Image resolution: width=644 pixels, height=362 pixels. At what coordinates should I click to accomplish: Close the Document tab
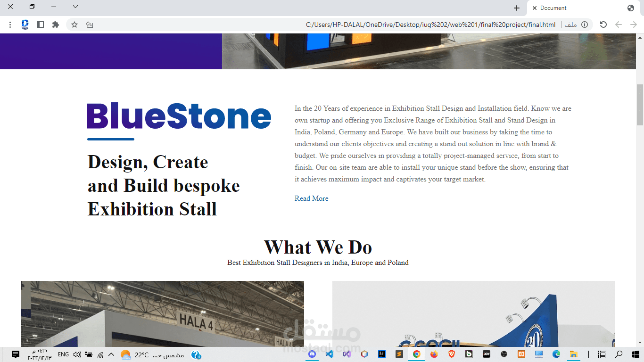tap(535, 8)
